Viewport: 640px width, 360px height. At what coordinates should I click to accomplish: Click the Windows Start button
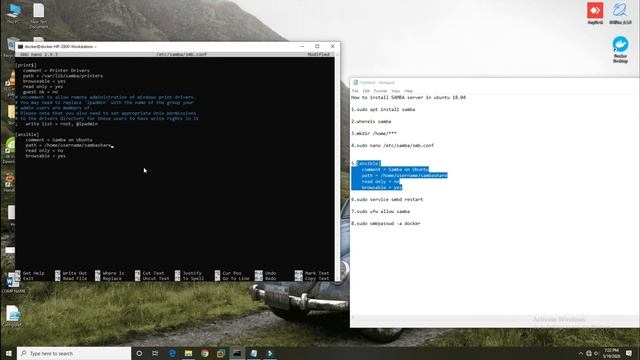pos(8,353)
